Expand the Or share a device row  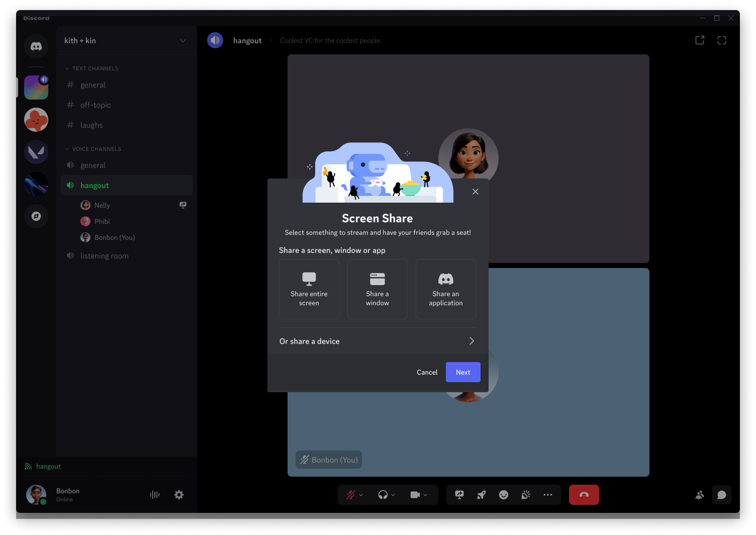377,341
